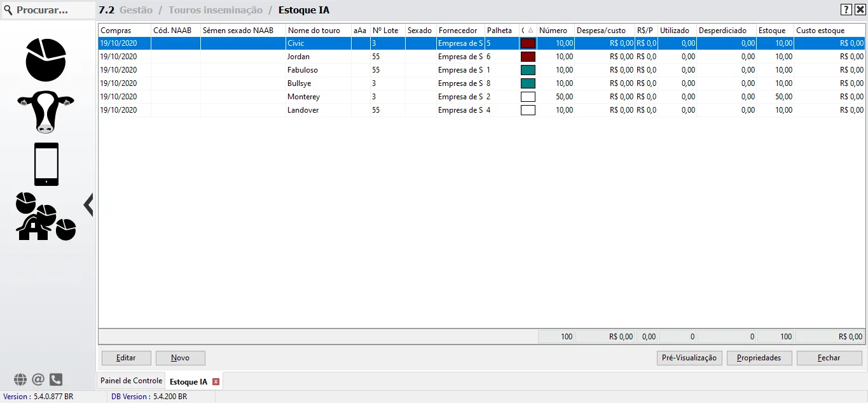Close the Estoque IA tab
Image resolution: width=868 pixels, height=403 pixels.
pos(216,382)
